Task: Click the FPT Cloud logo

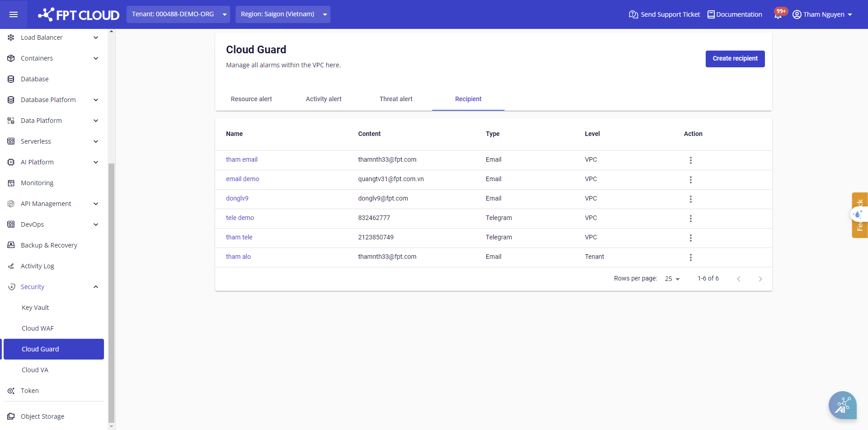Action: 79,14
